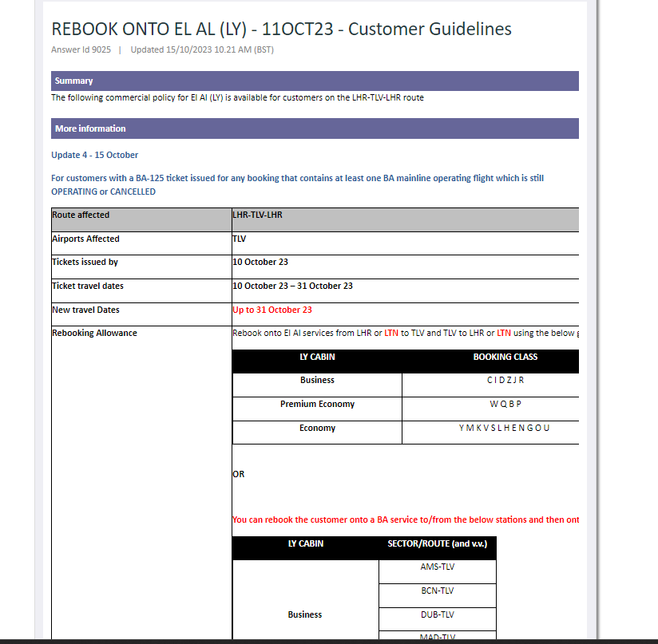
Task: Select the BCN-TLV route cell
Action: coord(437,591)
